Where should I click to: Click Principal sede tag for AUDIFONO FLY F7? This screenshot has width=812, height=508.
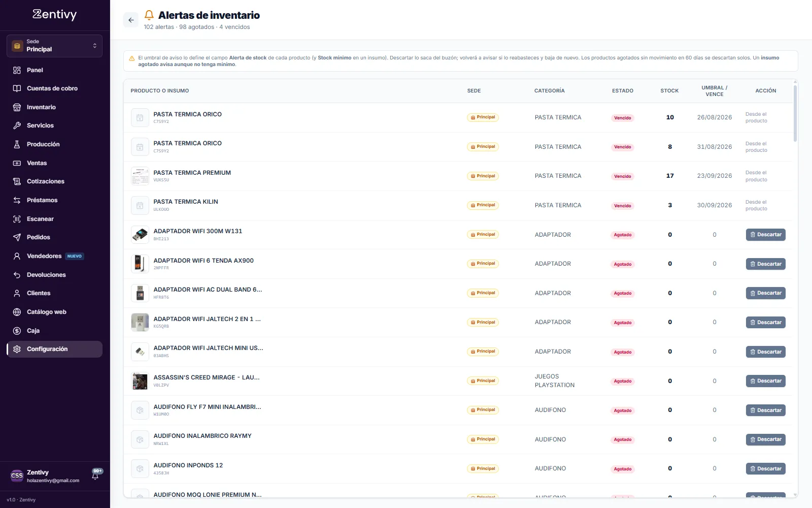(483, 410)
